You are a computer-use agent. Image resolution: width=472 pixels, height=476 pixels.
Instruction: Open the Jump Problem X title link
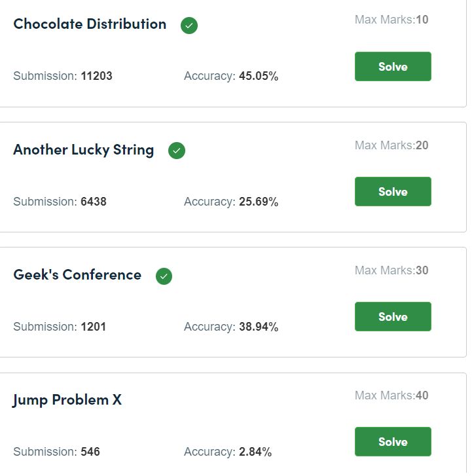[x=67, y=400]
